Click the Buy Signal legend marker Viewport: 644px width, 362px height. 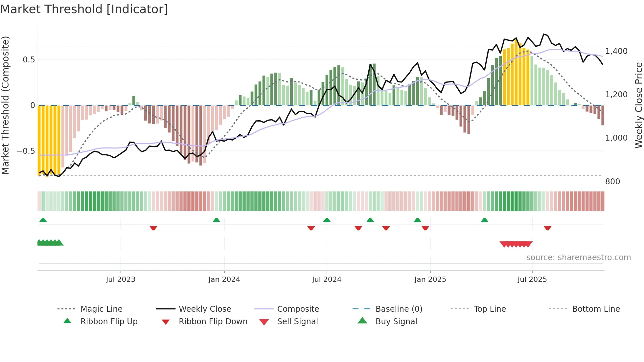click(x=362, y=321)
